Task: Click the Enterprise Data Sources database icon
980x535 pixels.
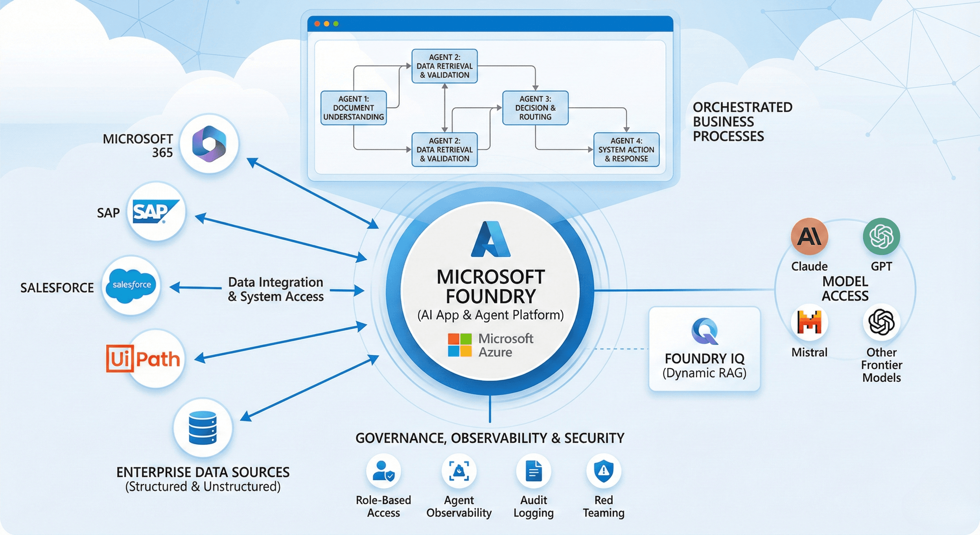Action: pos(203,428)
